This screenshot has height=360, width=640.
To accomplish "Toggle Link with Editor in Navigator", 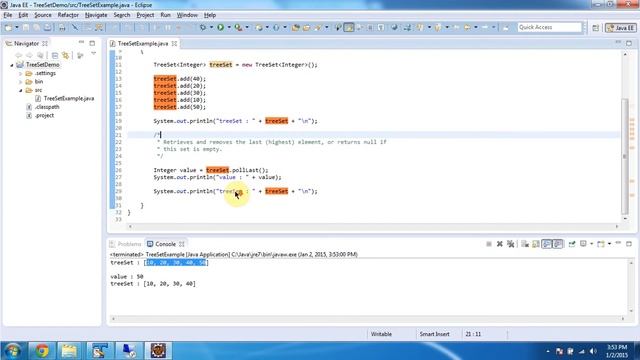I will coord(65,55).
